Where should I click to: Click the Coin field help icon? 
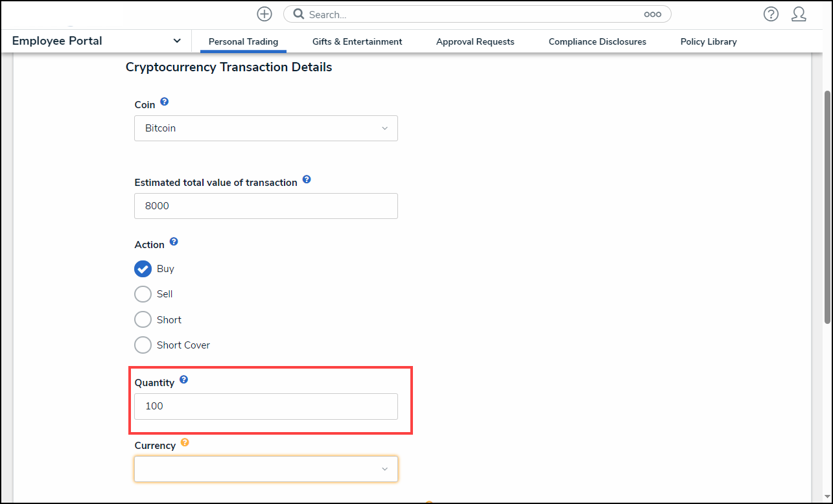click(x=164, y=102)
